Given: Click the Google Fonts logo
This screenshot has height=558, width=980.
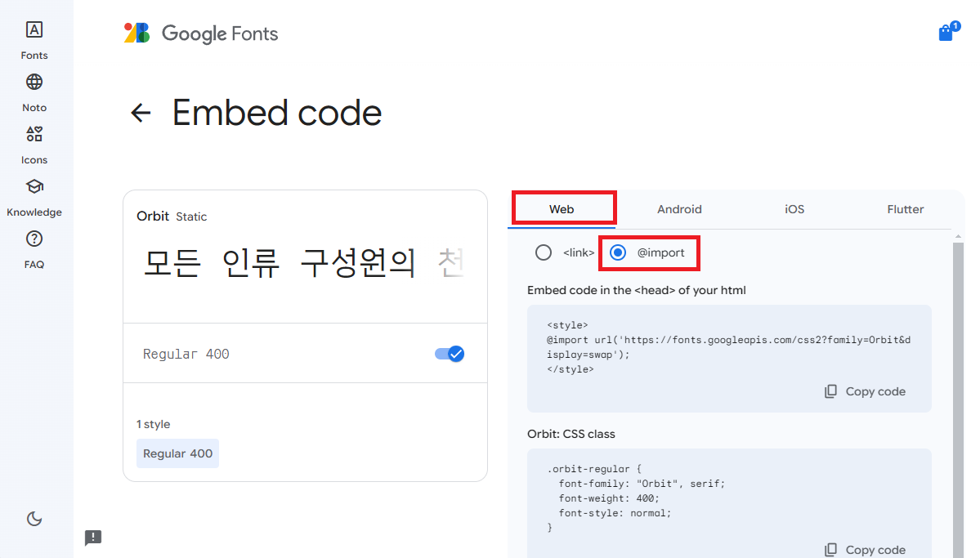Looking at the screenshot, I should [x=200, y=33].
